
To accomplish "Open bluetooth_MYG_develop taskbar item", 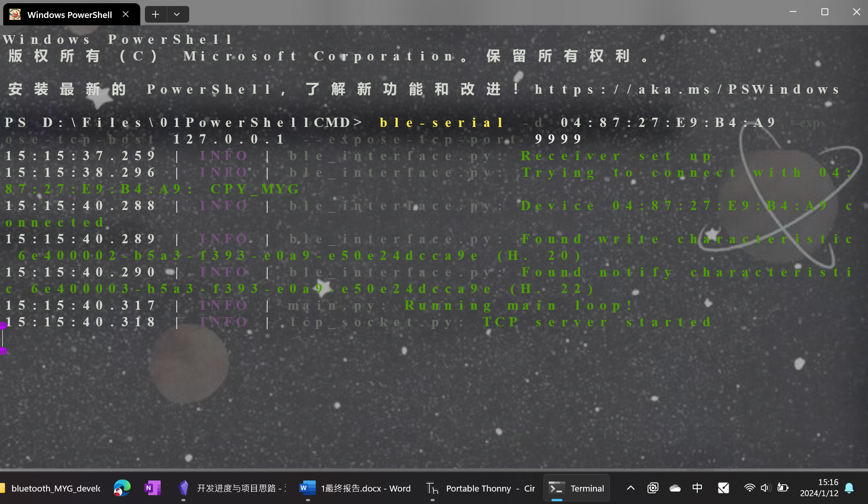I will (x=51, y=488).
